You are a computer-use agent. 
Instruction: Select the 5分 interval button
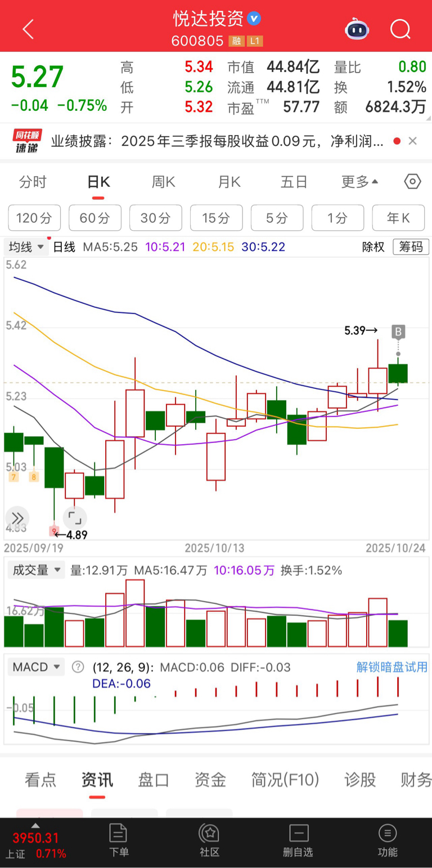point(277,218)
